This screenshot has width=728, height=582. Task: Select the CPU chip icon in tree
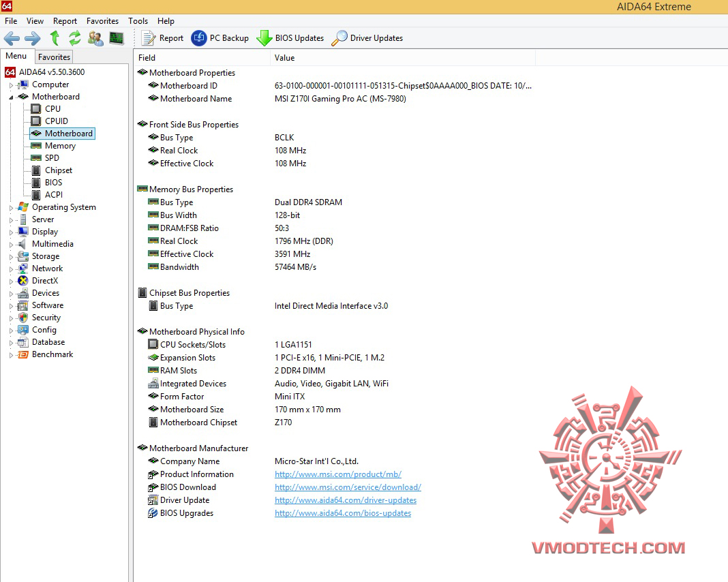point(35,108)
